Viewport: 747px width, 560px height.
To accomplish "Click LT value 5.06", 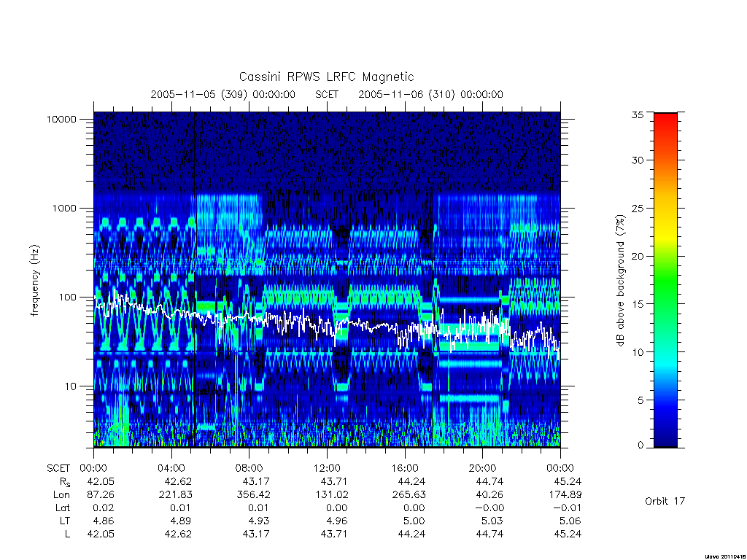I will 570,521.
